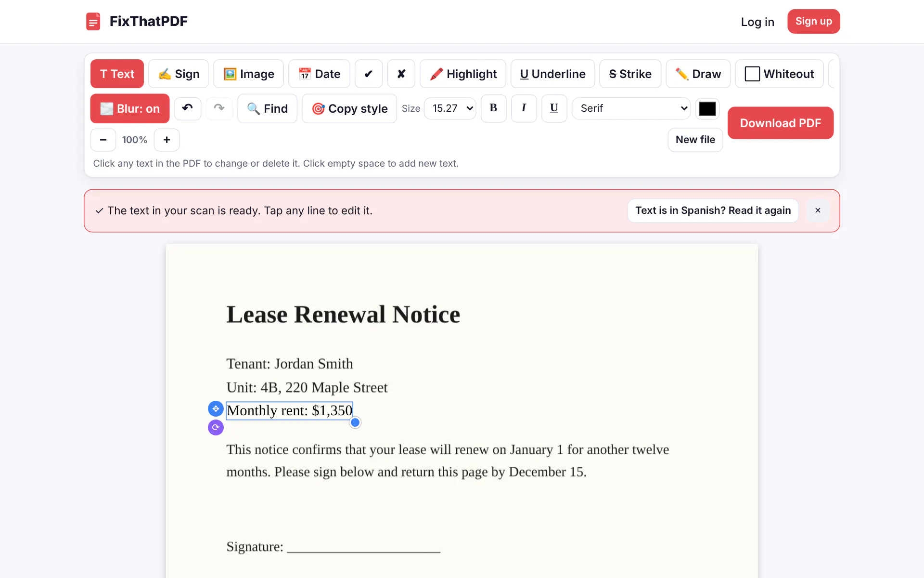Start a New file
The image size is (924, 578).
[695, 140]
